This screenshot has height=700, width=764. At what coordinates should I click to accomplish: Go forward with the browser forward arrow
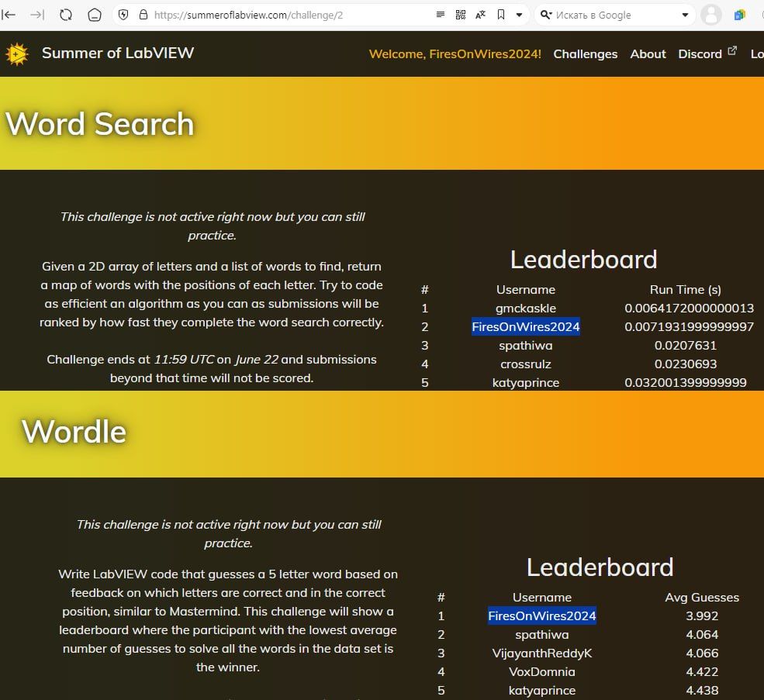(37, 15)
